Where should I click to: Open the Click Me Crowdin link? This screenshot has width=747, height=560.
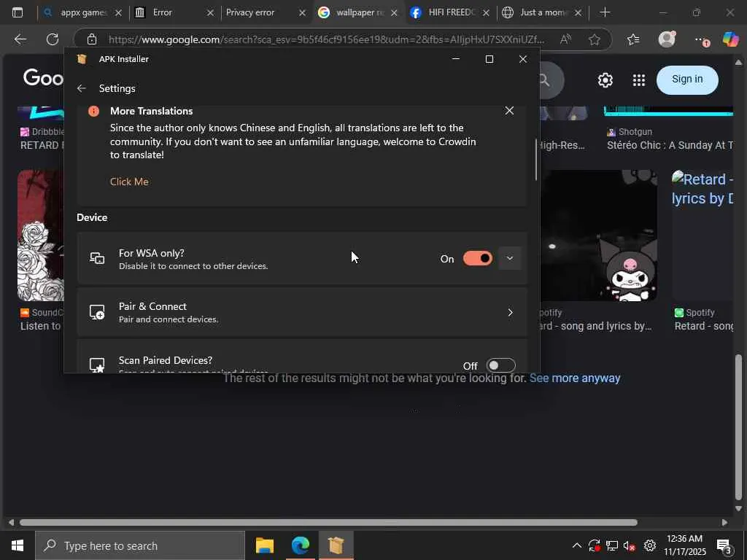pos(129,182)
